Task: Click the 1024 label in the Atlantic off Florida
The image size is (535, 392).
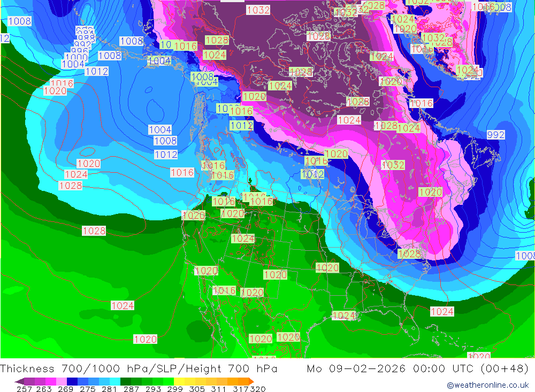Action: coord(442,311)
